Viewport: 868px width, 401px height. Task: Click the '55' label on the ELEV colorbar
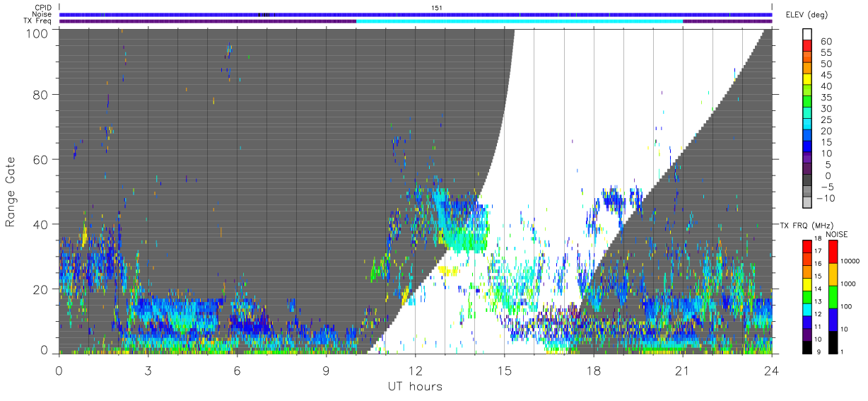coord(827,53)
